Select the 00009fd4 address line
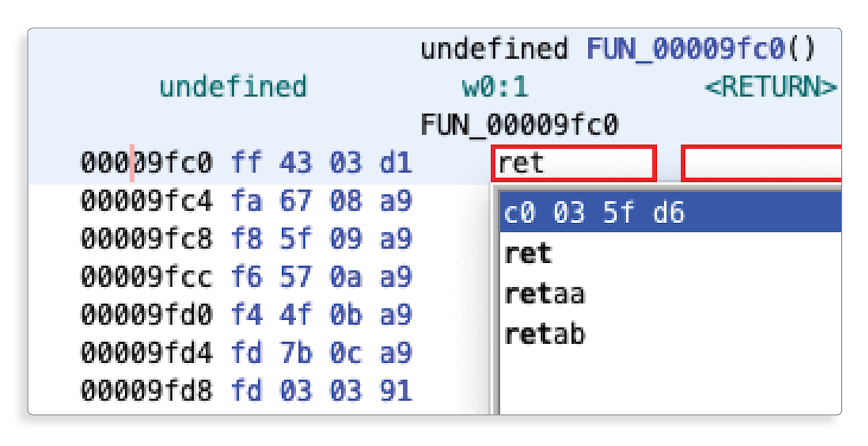This screenshot has height=446, width=868. pos(146,353)
